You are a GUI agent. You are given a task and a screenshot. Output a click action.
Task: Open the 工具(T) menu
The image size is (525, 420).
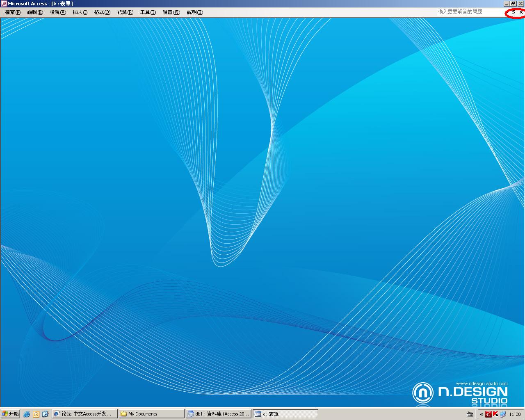coord(148,12)
